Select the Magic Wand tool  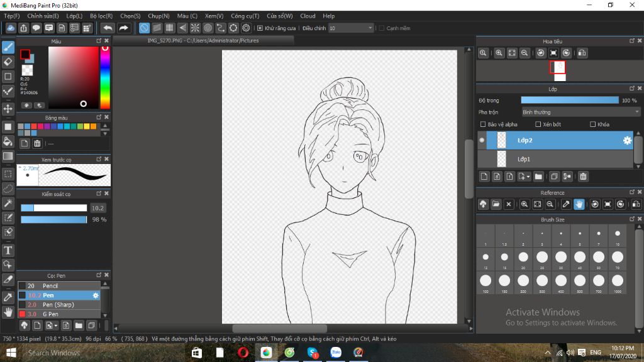pyautogui.click(x=8, y=203)
